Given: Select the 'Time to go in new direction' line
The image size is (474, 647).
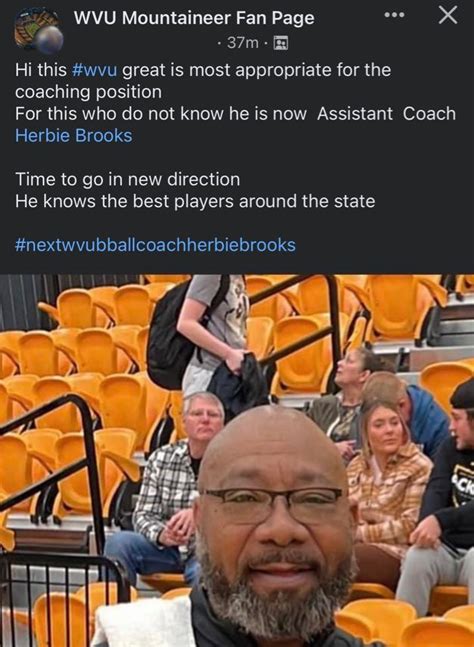Looking at the screenshot, I should pos(127,179).
